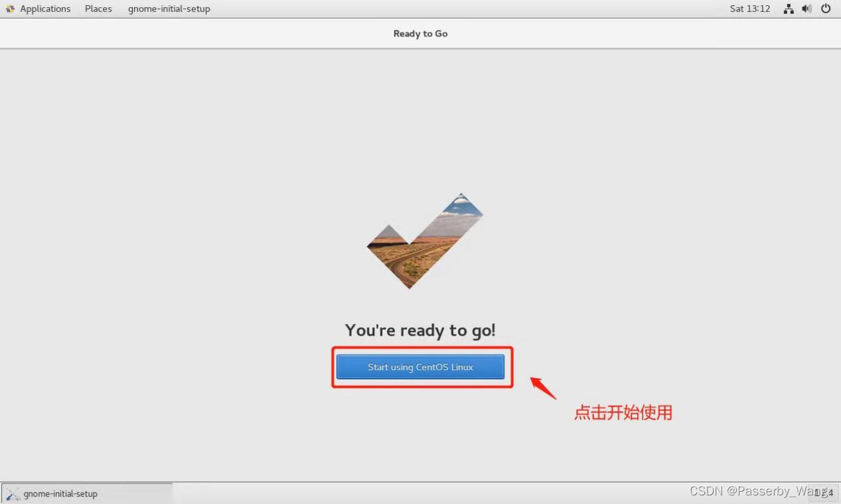Click the You're ready to go! heading
This screenshot has height=504, width=841.
tap(420, 330)
